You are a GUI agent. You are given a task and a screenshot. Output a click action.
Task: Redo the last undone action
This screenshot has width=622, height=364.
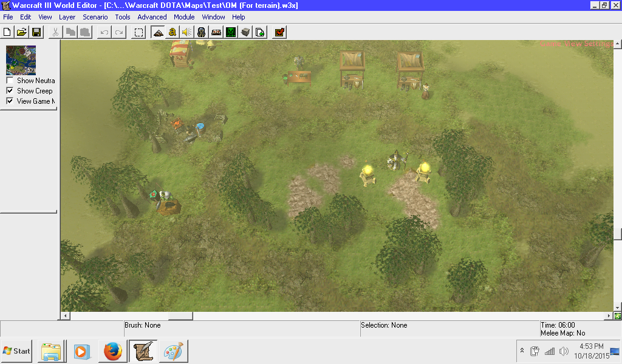tap(118, 32)
